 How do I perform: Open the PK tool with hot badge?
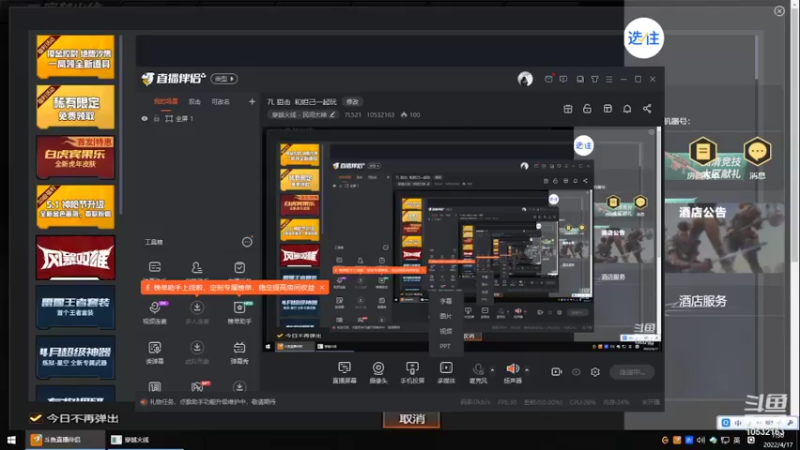point(198,387)
